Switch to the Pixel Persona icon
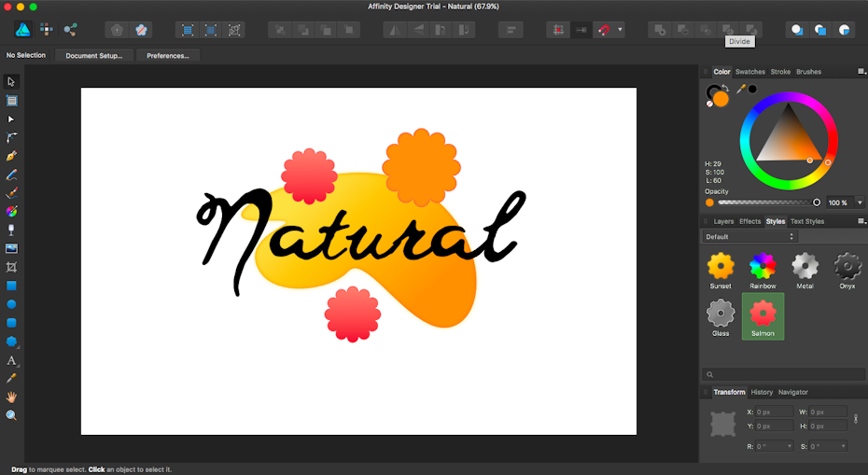This screenshot has width=868, height=475. coord(46,30)
